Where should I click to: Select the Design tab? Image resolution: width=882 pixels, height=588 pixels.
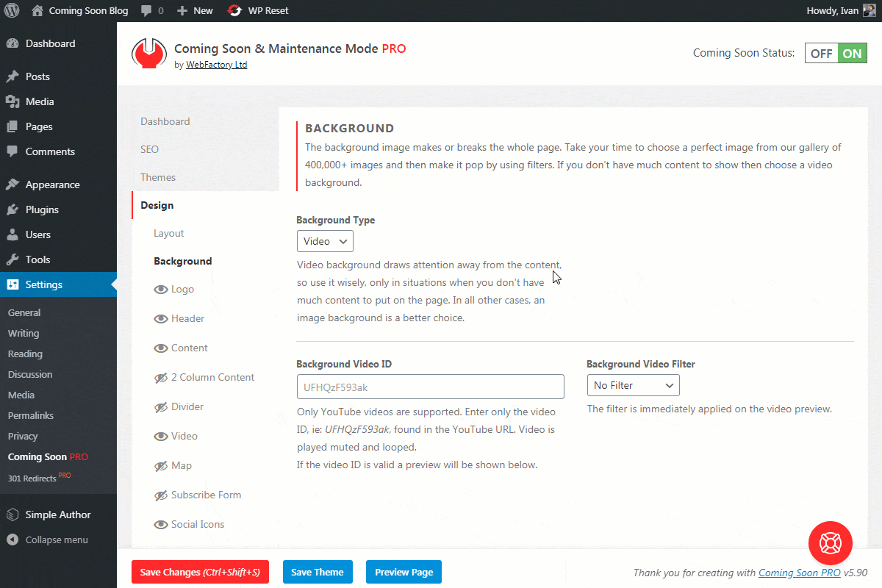click(157, 205)
